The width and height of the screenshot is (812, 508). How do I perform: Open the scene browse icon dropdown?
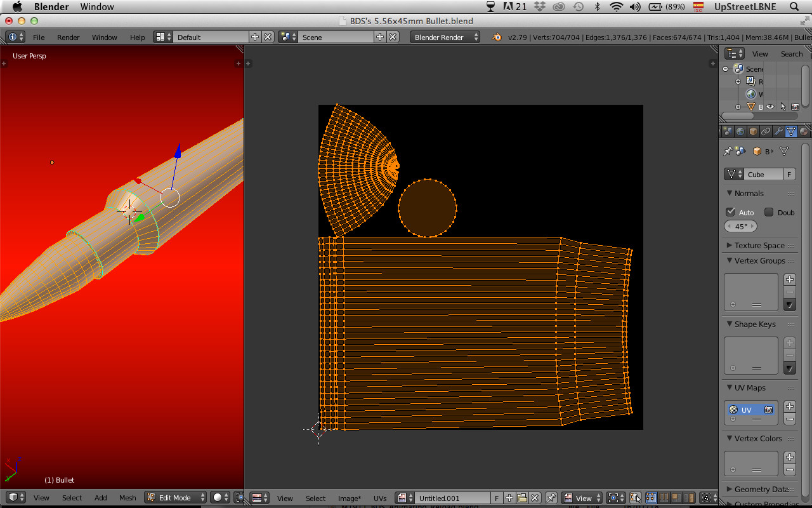[288, 37]
